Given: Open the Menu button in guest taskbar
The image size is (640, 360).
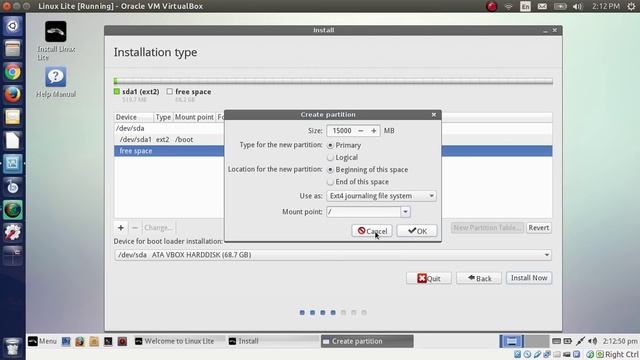Looking at the screenshot, I should pos(42,341).
